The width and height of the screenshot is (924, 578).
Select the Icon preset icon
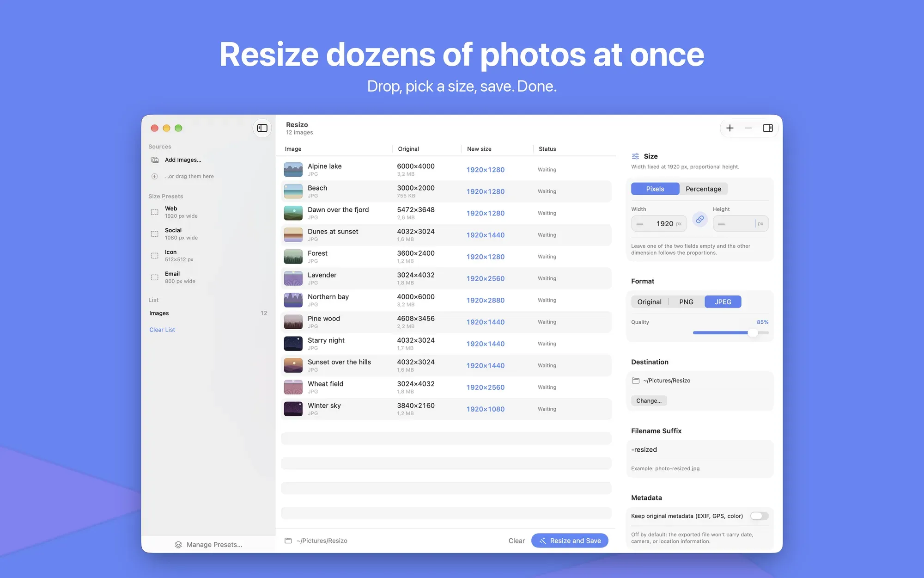pyautogui.click(x=155, y=256)
